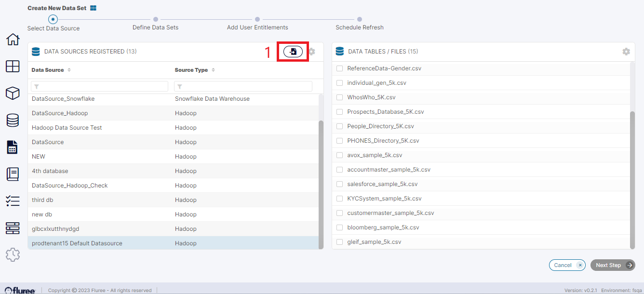The height and width of the screenshot is (294, 644).
Task: Open the database stack sidebar icon
Action: point(13,120)
